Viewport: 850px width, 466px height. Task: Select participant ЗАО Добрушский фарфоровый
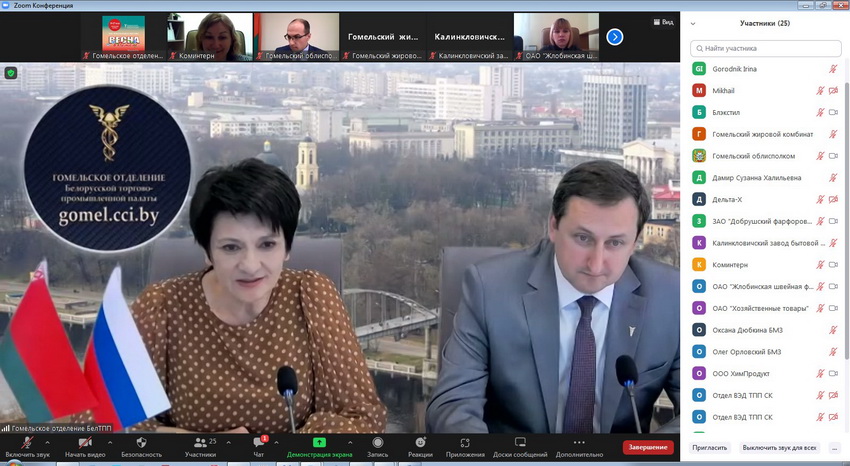click(x=765, y=221)
